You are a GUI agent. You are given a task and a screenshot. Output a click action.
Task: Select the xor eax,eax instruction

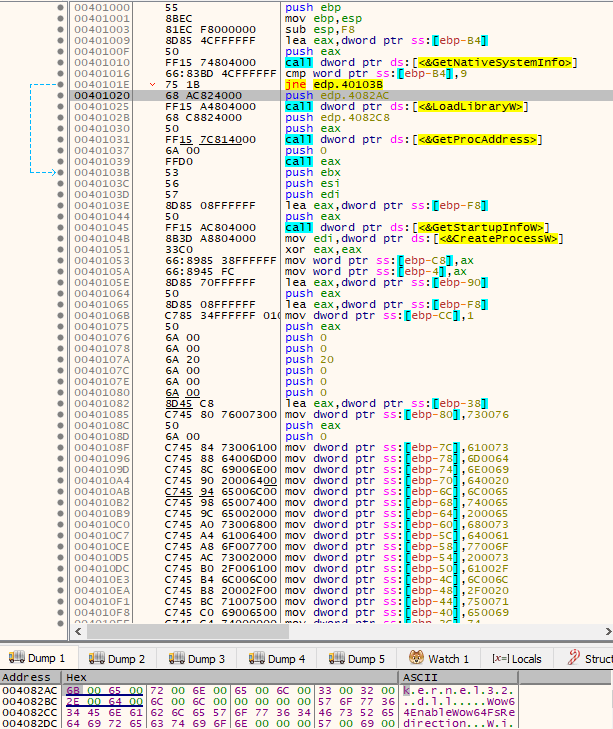316,250
